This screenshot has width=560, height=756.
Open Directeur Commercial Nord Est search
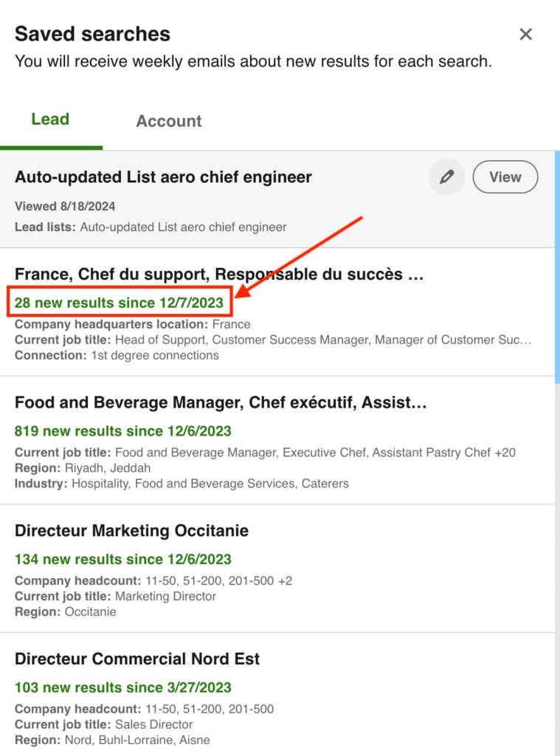point(137,659)
